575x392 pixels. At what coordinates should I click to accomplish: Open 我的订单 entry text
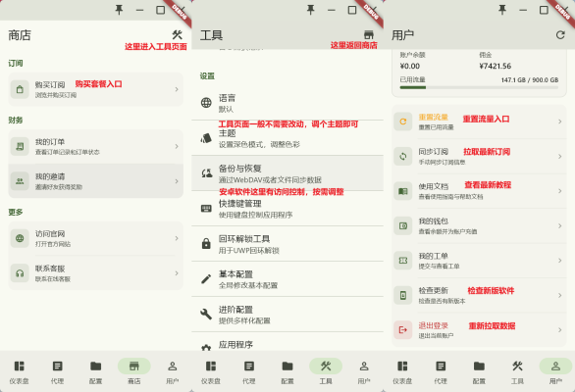[x=50, y=142]
